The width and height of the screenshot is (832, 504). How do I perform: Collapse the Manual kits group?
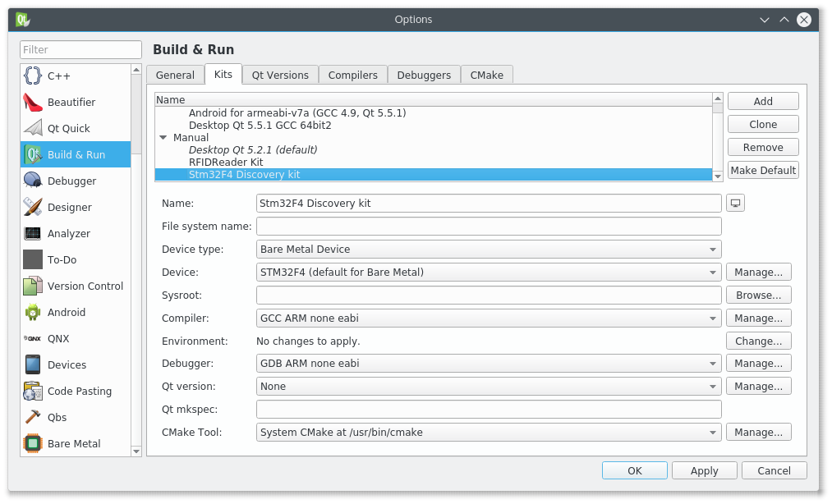(163, 137)
